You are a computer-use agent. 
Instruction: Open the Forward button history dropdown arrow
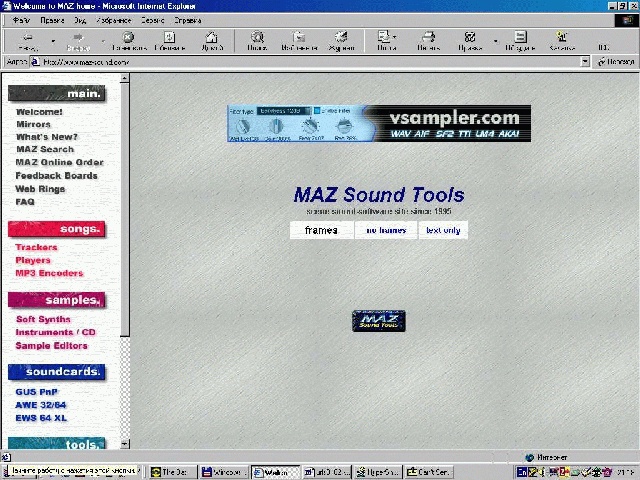103,41
